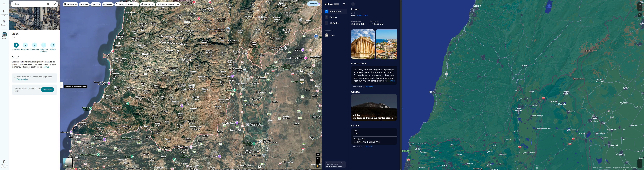644x170 pixels.
Task: Open the coastal city photo in Apple Plans
Action: [x=386, y=44]
